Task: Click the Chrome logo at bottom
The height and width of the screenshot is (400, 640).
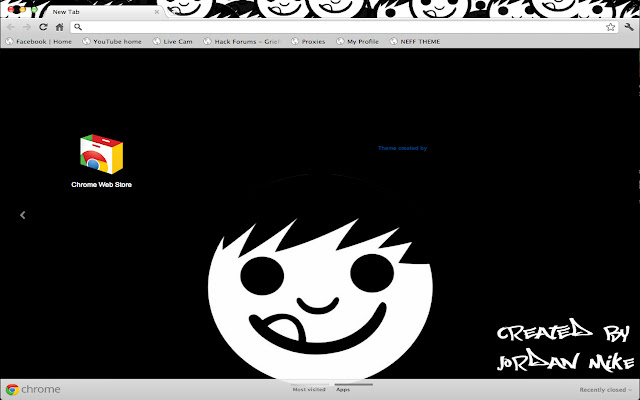Action: point(33,389)
